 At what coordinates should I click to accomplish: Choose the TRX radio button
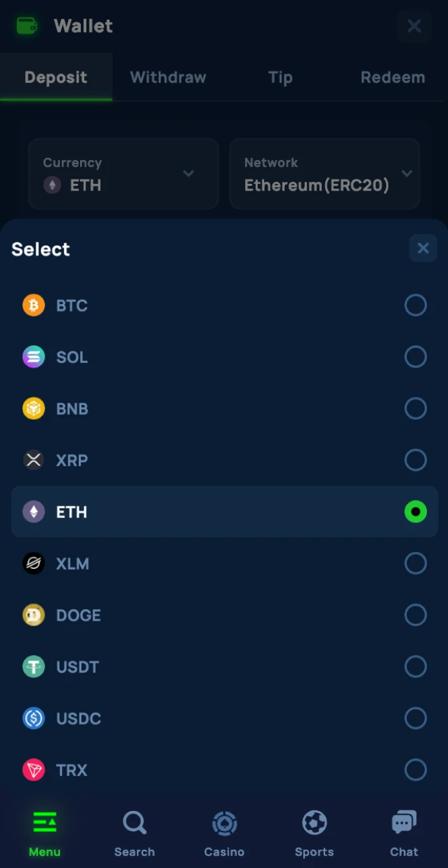click(415, 770)
